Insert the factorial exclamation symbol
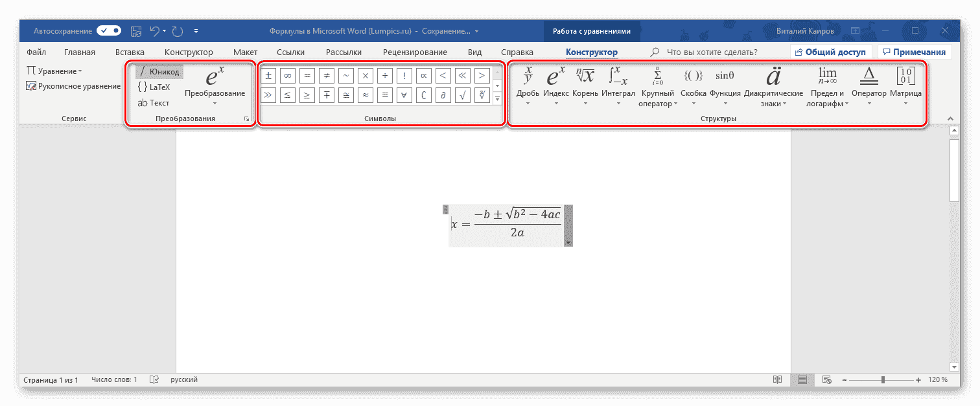 404,76
